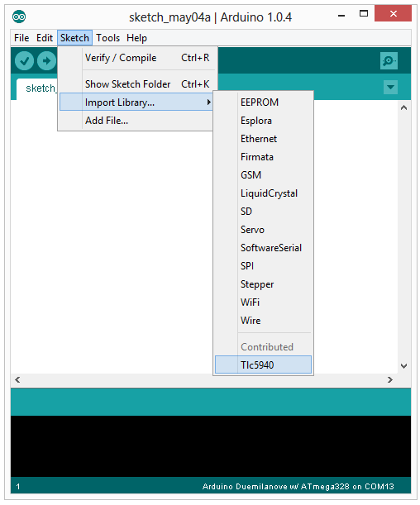Expand the Import Library submenu arrow
The image size is (420, 505).
pos(208,102)
